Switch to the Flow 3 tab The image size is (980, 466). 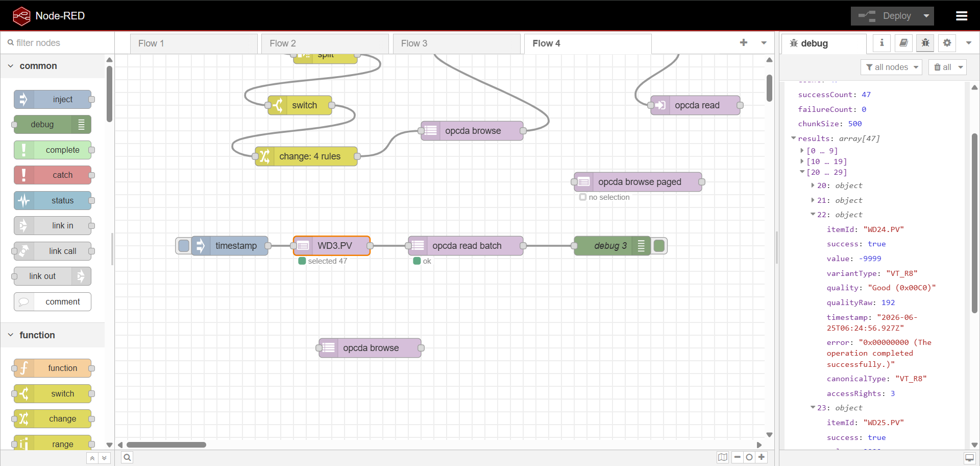456,43
